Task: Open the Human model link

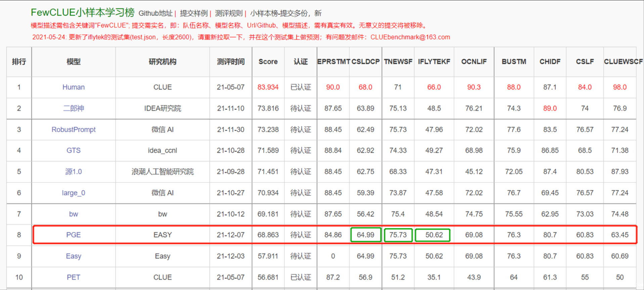Action: (x=73, y=87)
